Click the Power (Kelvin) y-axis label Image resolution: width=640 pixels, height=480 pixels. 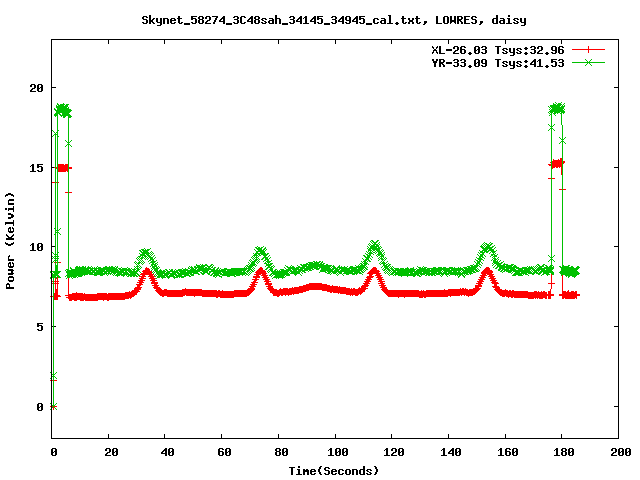[x=10, y=241]
